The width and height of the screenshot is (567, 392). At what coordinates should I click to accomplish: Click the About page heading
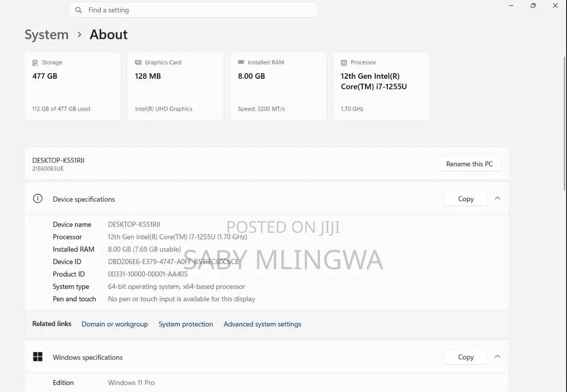pos(109,35)
